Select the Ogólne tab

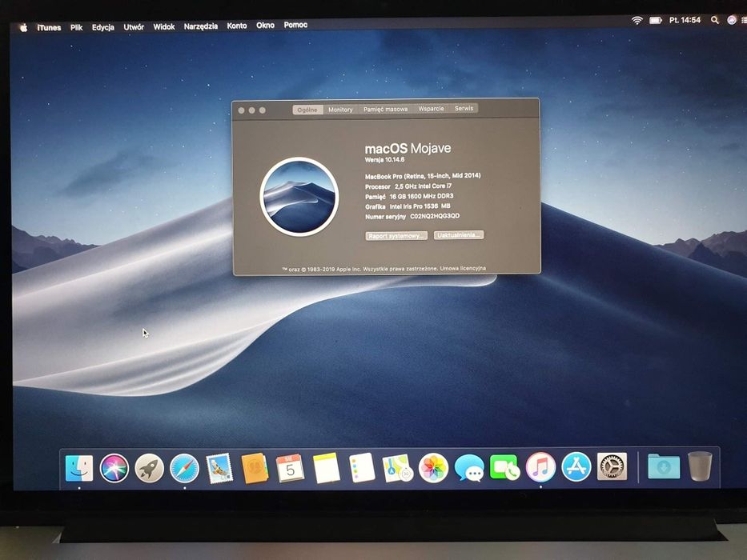(x=307, y=110)
